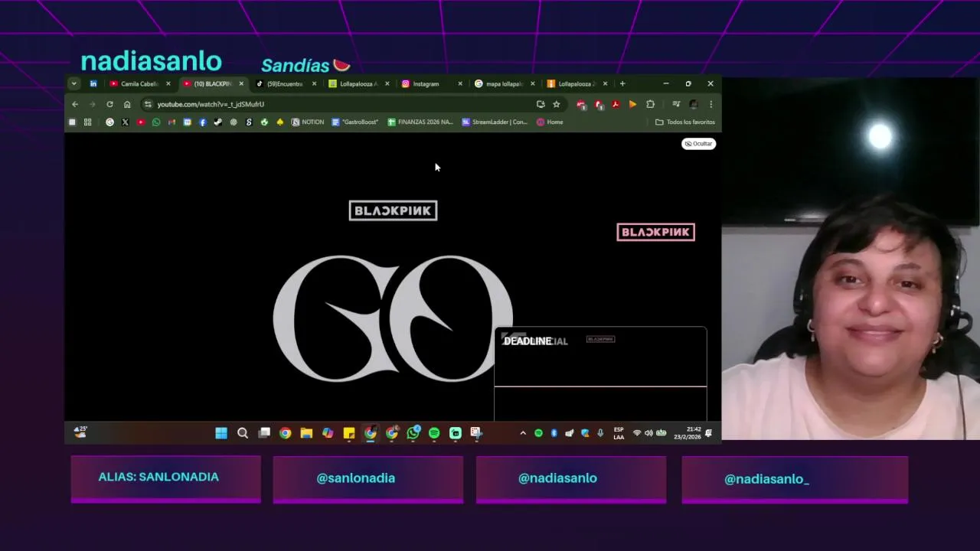Switch to the LinkedIn pinned tab

[93, 83]
